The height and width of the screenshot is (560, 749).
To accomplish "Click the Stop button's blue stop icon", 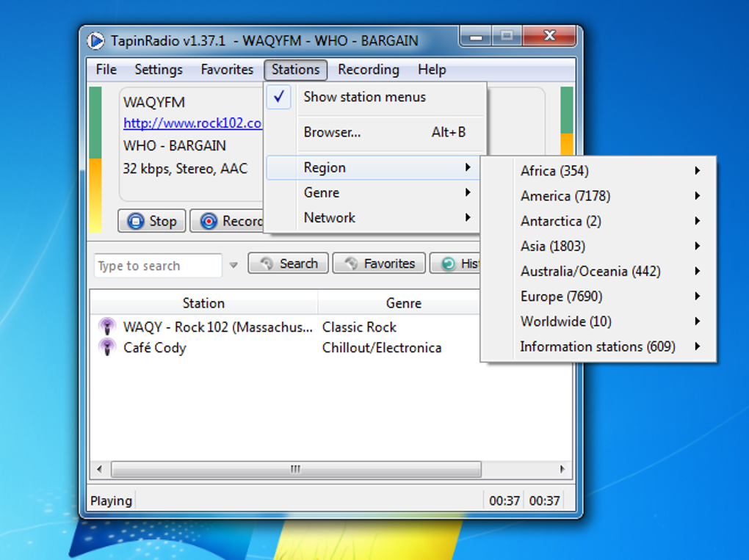I will (x=136, y=221).
